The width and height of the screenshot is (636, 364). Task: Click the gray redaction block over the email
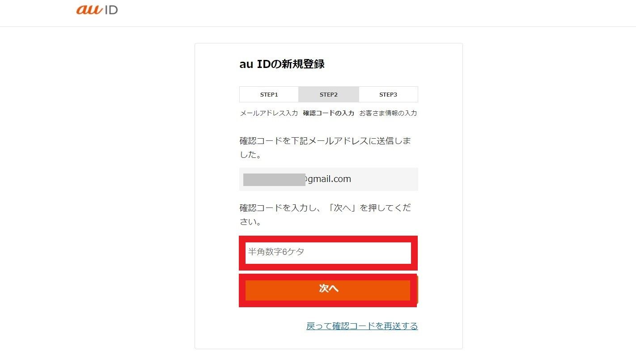(274, 179)
